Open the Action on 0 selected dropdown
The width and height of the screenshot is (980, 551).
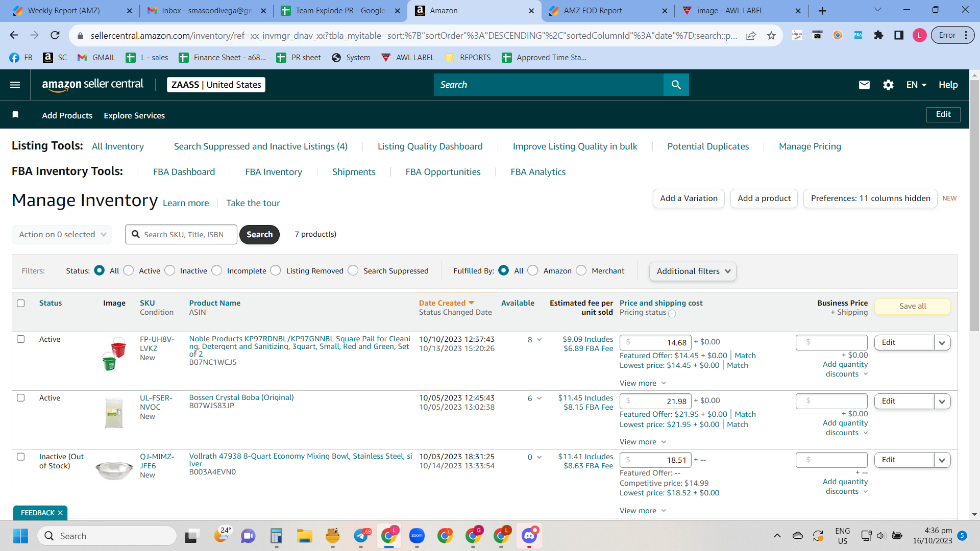(x=62, y=235)
